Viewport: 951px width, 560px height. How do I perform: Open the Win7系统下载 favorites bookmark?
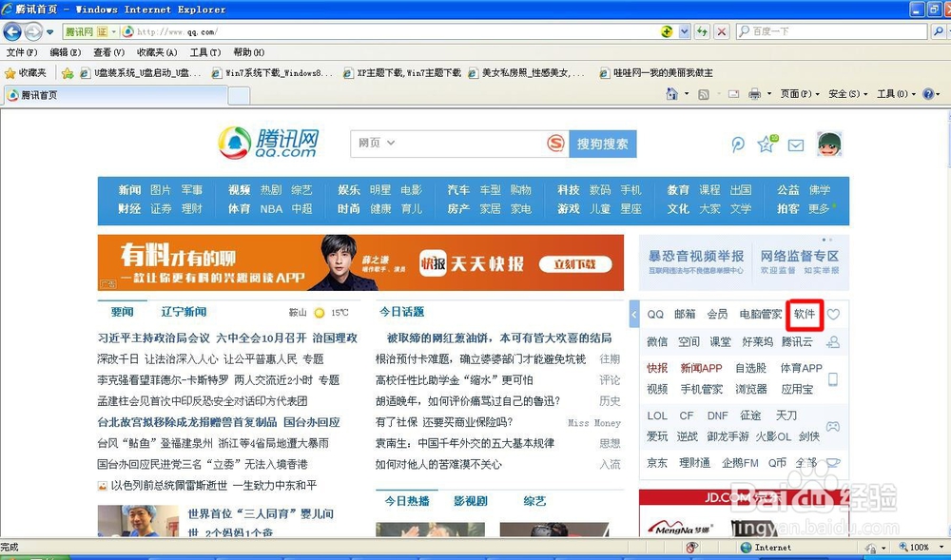[x=272, y=72]
